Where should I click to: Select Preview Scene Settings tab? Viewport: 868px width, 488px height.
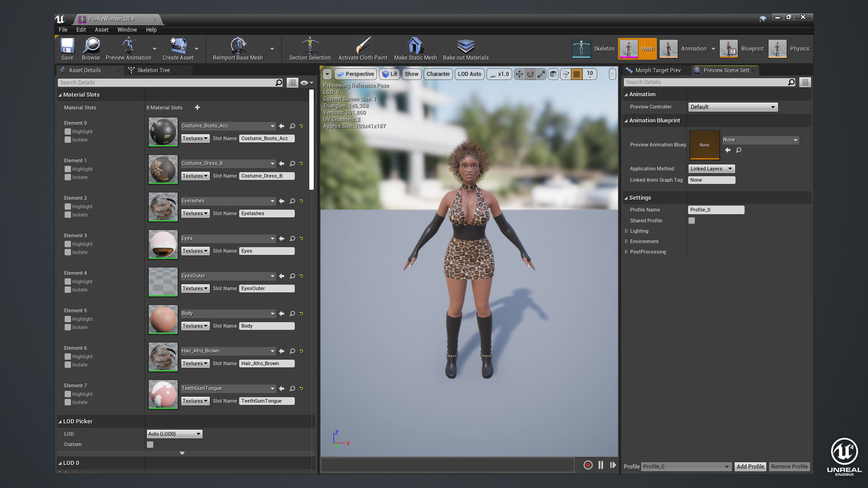pos(726,70)
